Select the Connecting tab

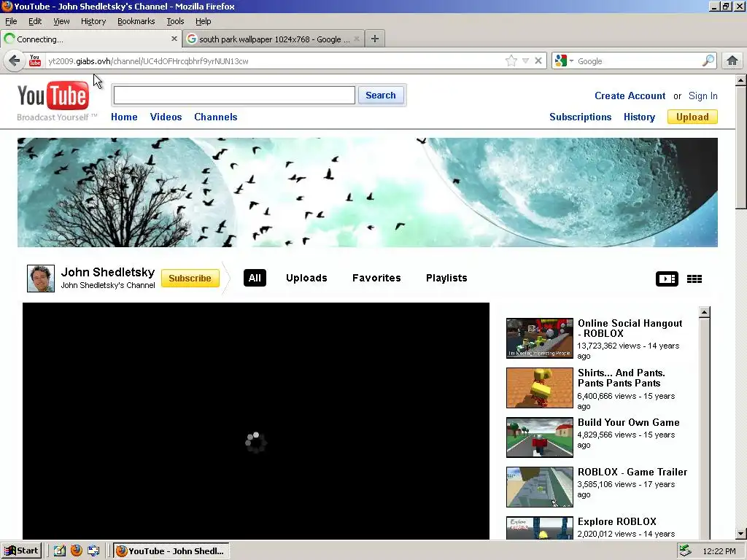[x=90, y=39]
